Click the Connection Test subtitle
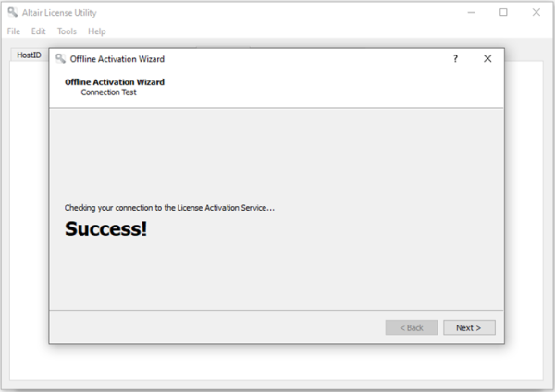Viewport: 555px width, 392px height. click(108, 92)
